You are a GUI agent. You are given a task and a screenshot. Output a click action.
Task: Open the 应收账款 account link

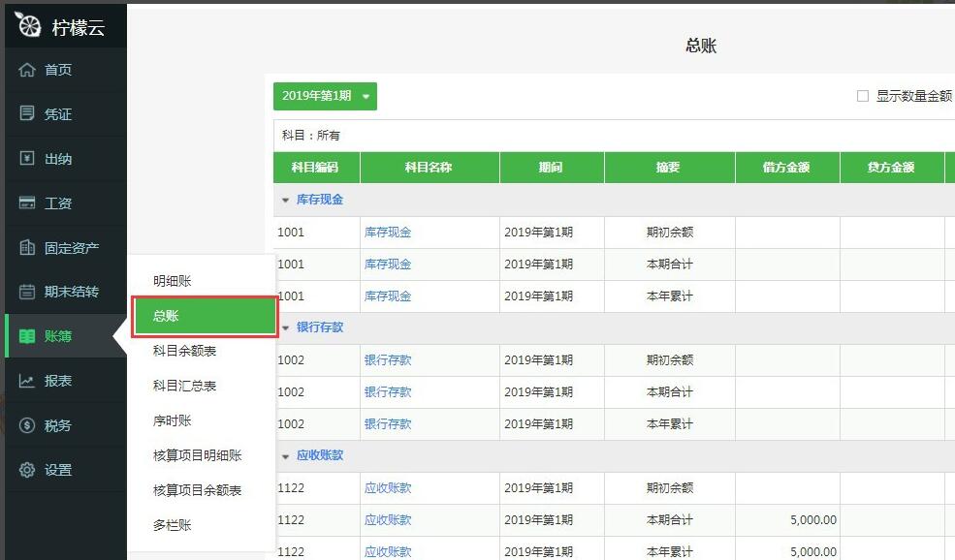pyautogui.click(x=388, y=487)
